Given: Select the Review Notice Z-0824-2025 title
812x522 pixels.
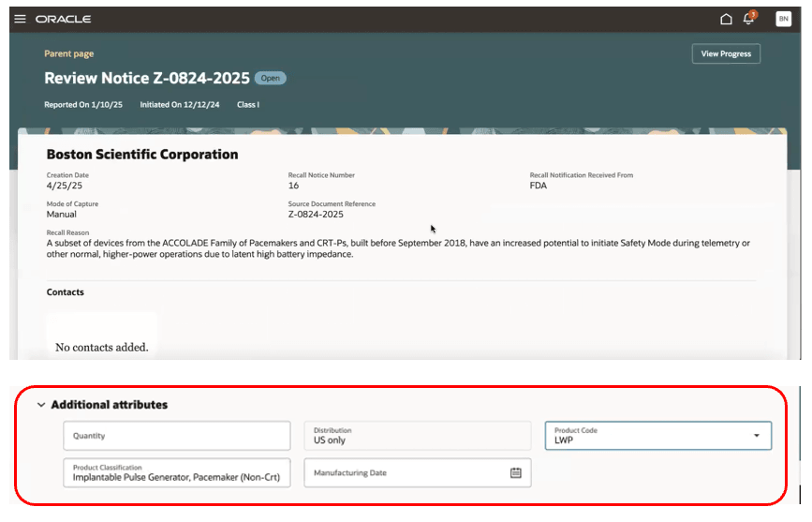Looking at the screenshot, I should click(147, 79).
